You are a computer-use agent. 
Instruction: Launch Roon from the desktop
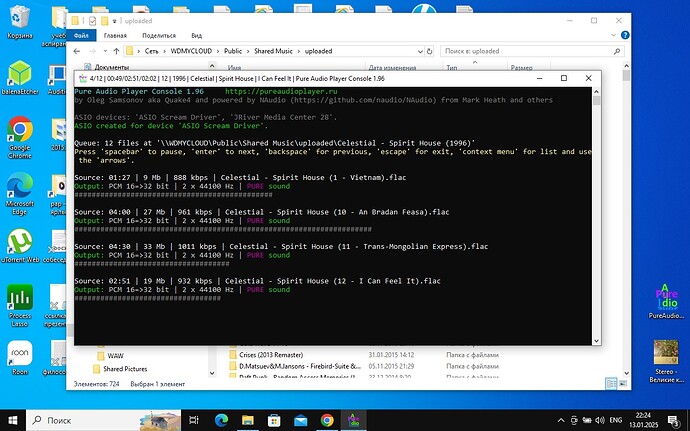coord(20,357)
